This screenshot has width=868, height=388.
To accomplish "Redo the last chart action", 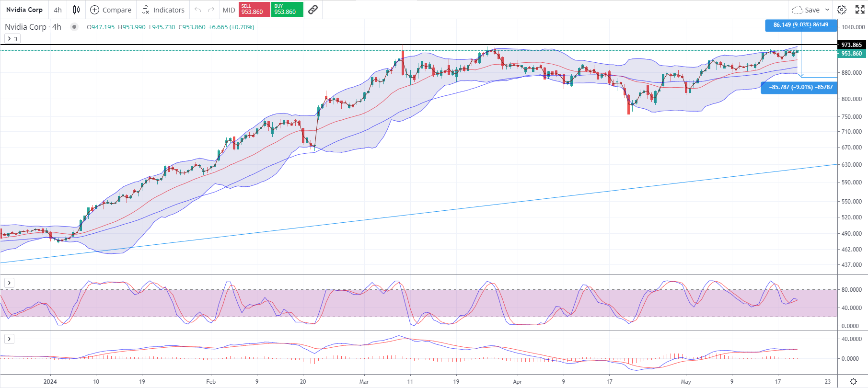I will tap(211, 10).
